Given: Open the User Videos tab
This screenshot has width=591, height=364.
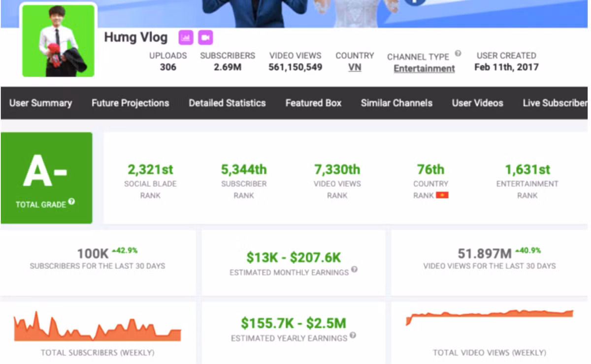Looking at the screenshot, I should [x=477, y=103].
